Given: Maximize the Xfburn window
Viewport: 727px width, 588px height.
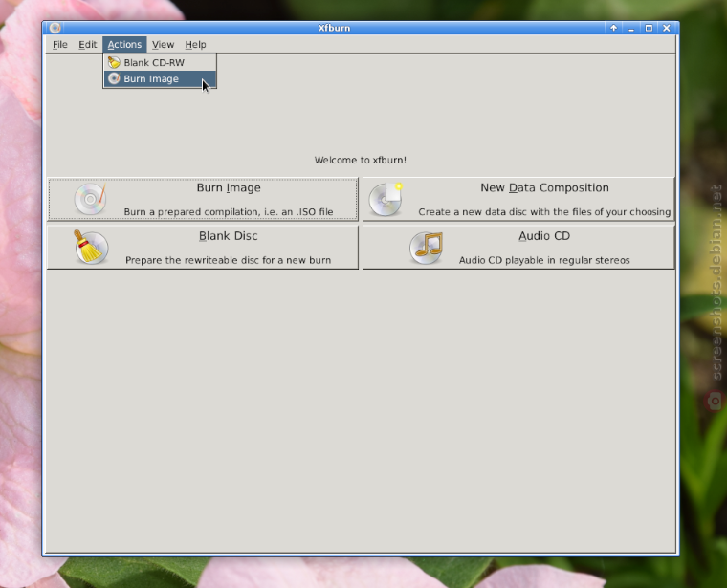Looking at the screenshot, I should [x=649, y=28].
